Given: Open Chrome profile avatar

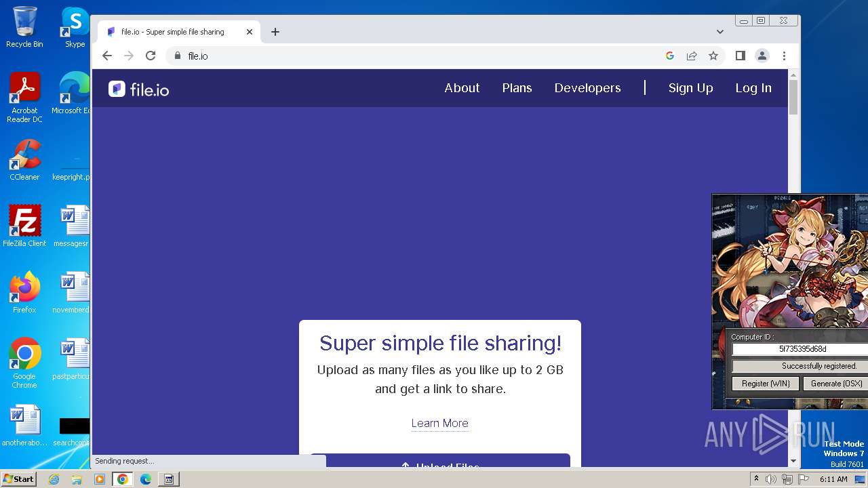Looking at the screenshot, I should [762, 56].
